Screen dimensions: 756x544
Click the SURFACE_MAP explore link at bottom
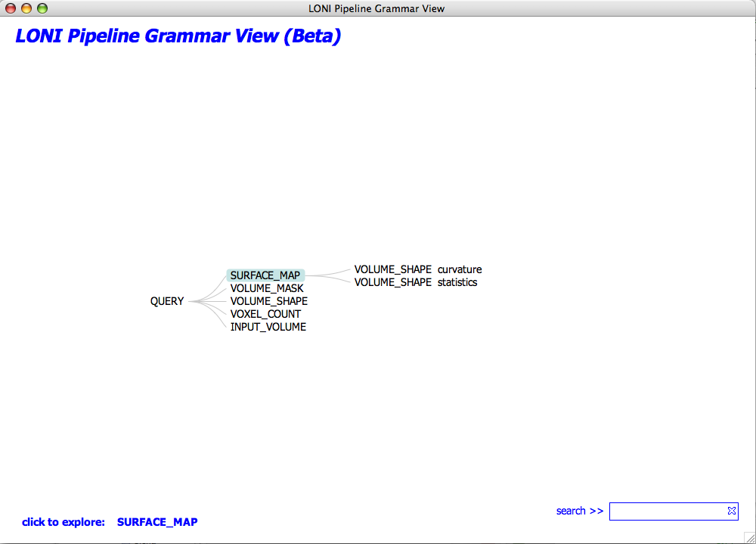point(157,522)
